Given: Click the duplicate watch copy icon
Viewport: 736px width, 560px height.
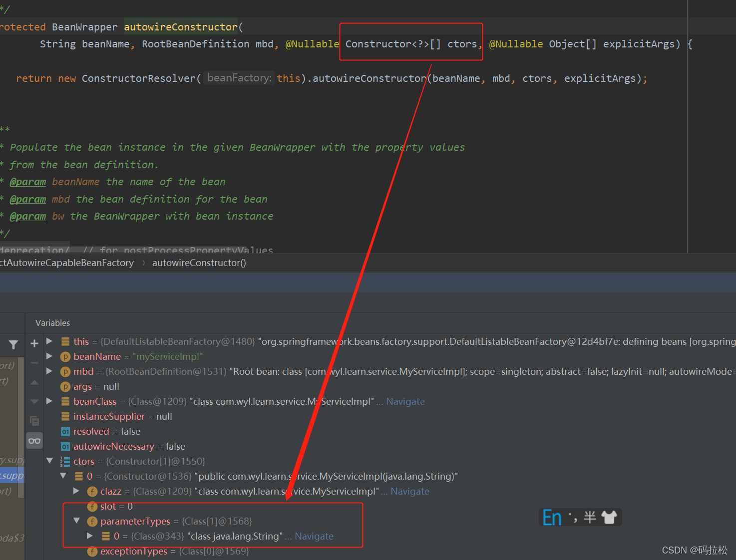Looking at the screenshot, I should [34, 421].
